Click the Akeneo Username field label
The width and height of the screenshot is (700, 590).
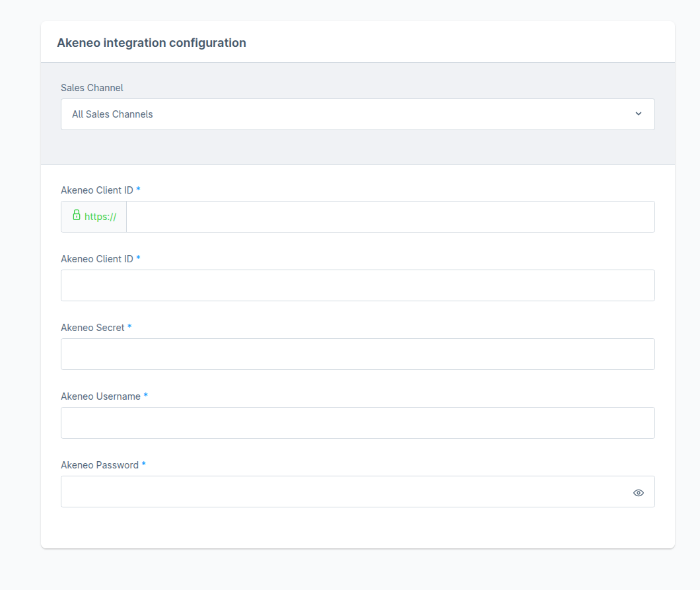point(100,396)
